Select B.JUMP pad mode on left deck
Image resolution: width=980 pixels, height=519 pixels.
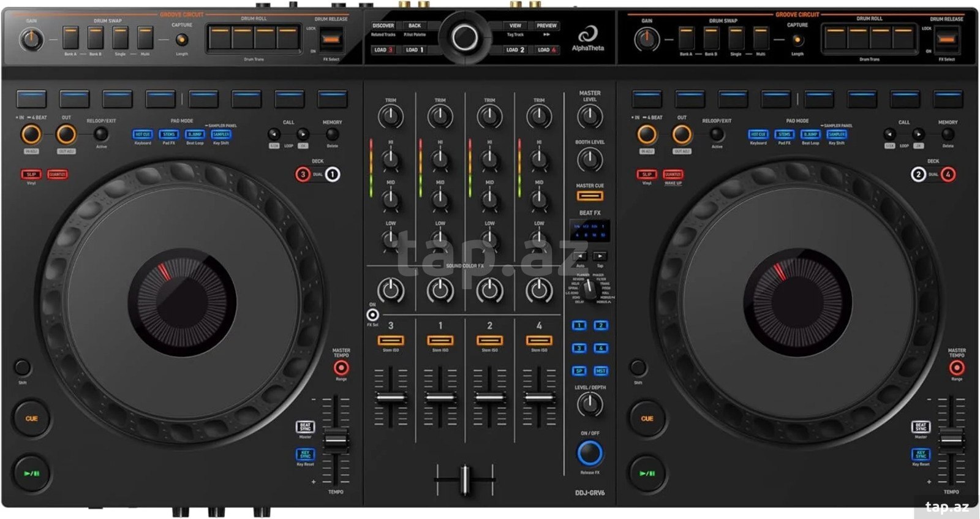click(x=195, y=134)
